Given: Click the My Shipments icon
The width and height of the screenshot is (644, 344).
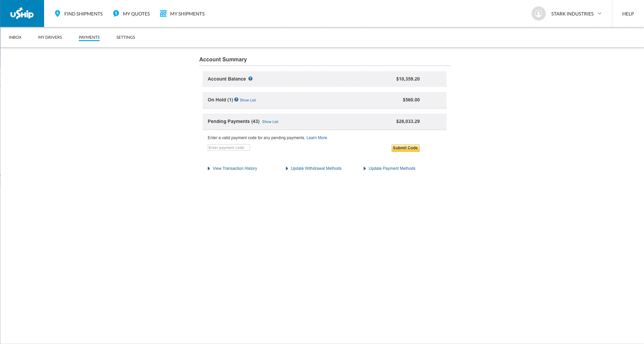Looking at the screenshot, I should [x=163, y=13].
